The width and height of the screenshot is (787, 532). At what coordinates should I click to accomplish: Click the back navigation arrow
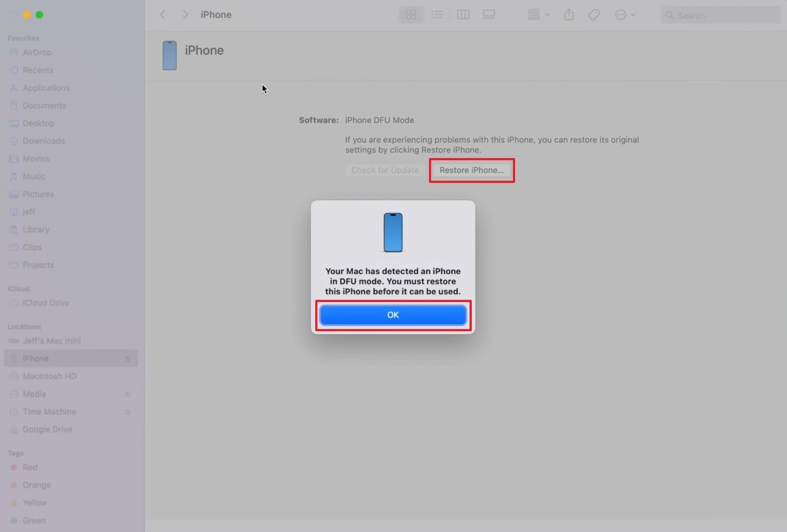[x=162, y=15]
